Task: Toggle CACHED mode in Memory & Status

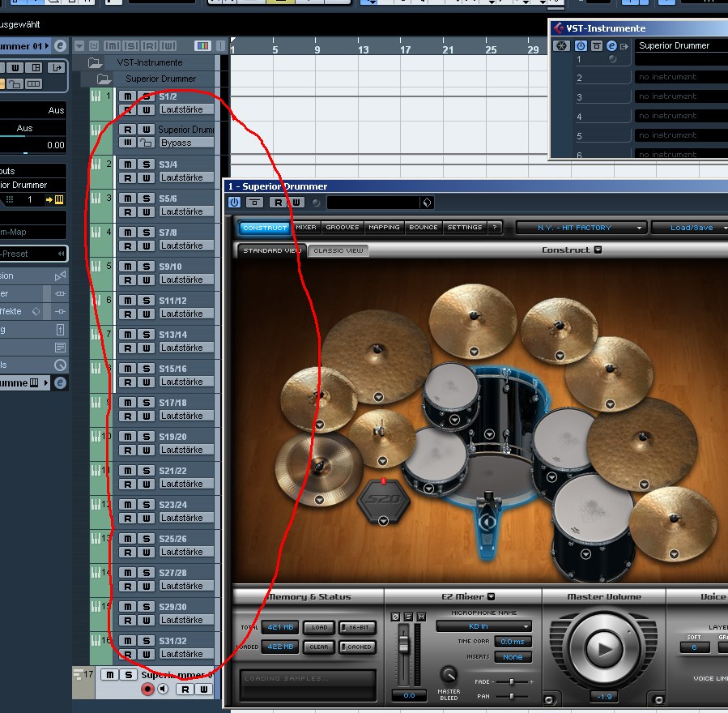Action: coord(357,647)
